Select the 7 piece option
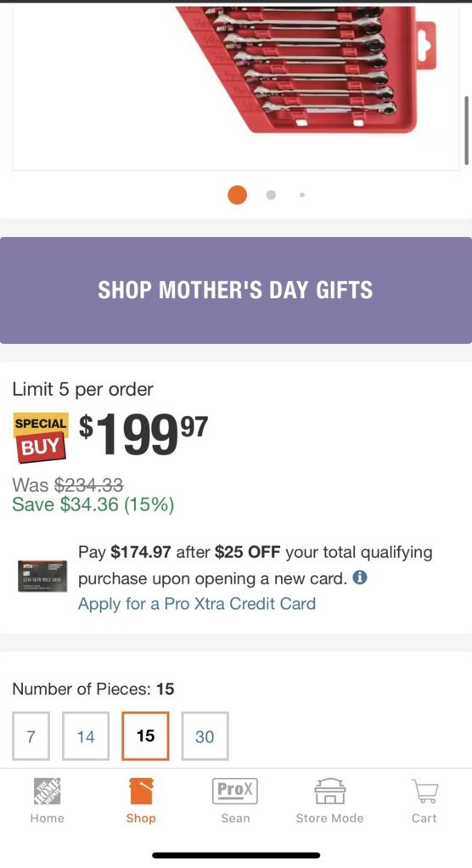Screen dimensions: 472x868 tap(31, 736)
